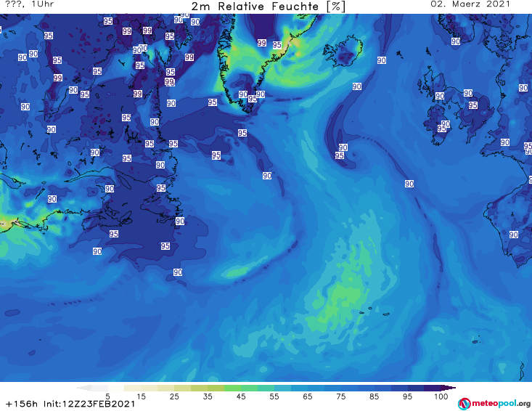This screenshot has width=532, height=411.
Task: Click the '2m Relative Feuchte [%]' map title
Action: pyautogui.click(x=268, y=7)
